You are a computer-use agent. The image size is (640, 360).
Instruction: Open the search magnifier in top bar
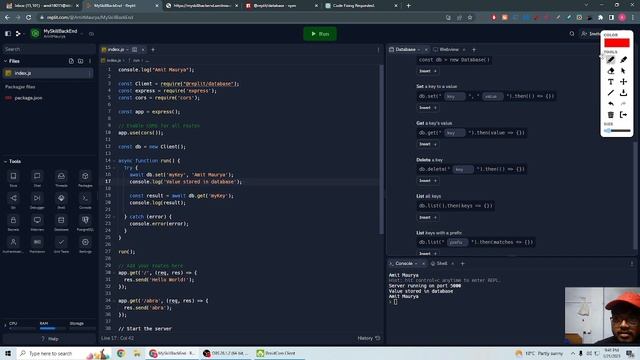tap(572, 34)
